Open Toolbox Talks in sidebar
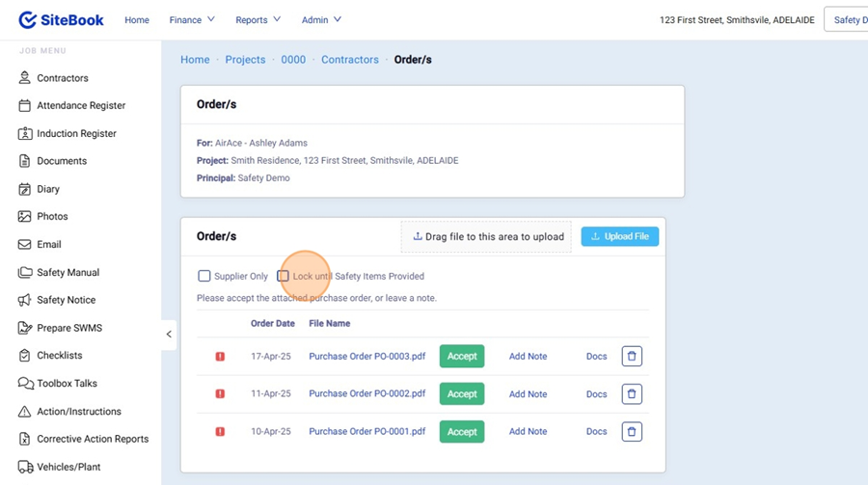Screen dimensions: 868x485 click(x=67, y=383)
